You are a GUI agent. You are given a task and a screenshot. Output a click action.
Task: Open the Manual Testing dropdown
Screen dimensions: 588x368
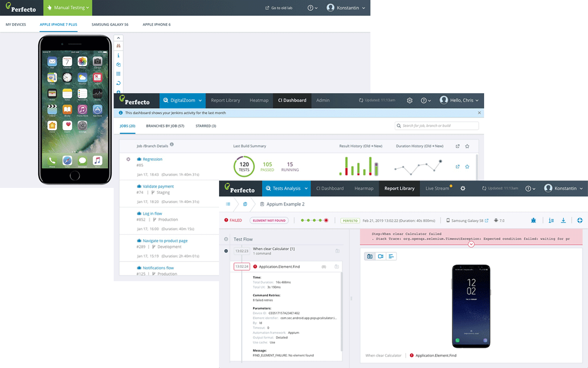pos(68,8)
